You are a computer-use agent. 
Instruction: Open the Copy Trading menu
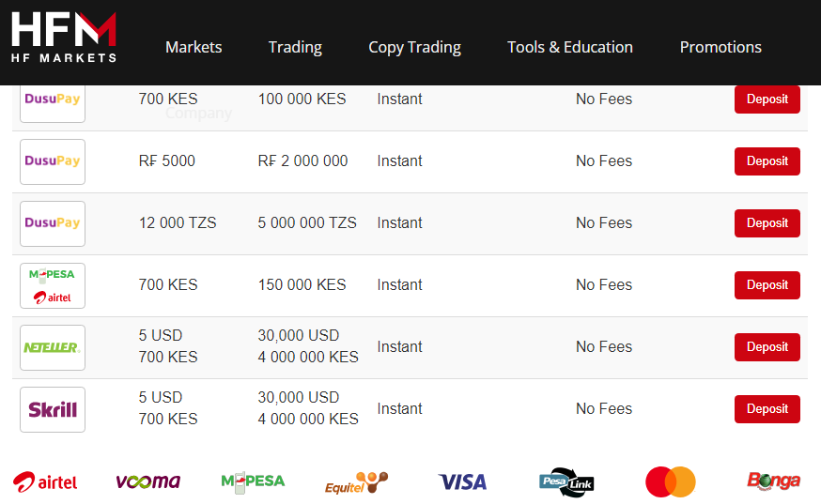(x=414, y=47)
